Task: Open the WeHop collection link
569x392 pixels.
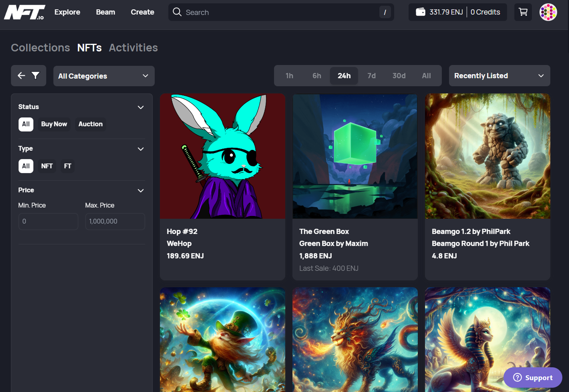Action: 179,244
